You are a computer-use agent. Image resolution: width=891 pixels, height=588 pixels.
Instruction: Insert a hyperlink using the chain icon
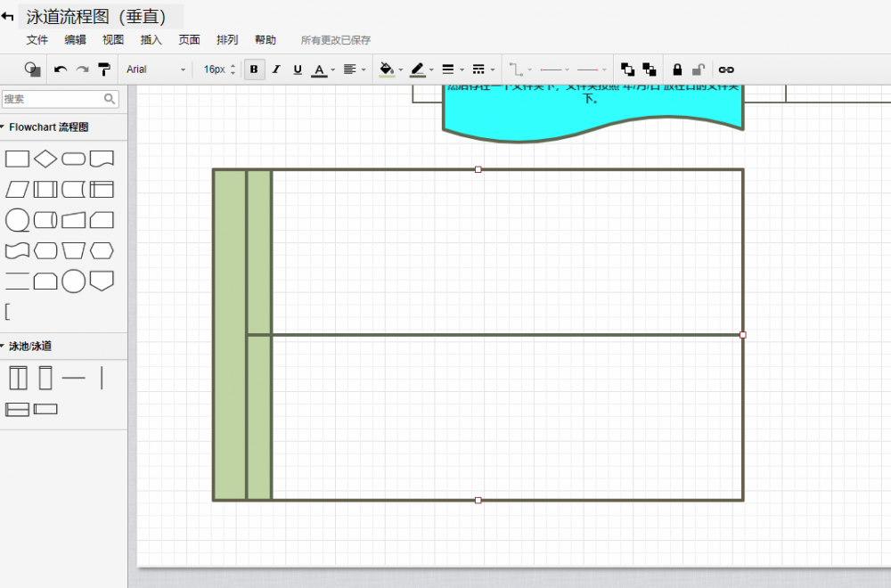point(726,69)
